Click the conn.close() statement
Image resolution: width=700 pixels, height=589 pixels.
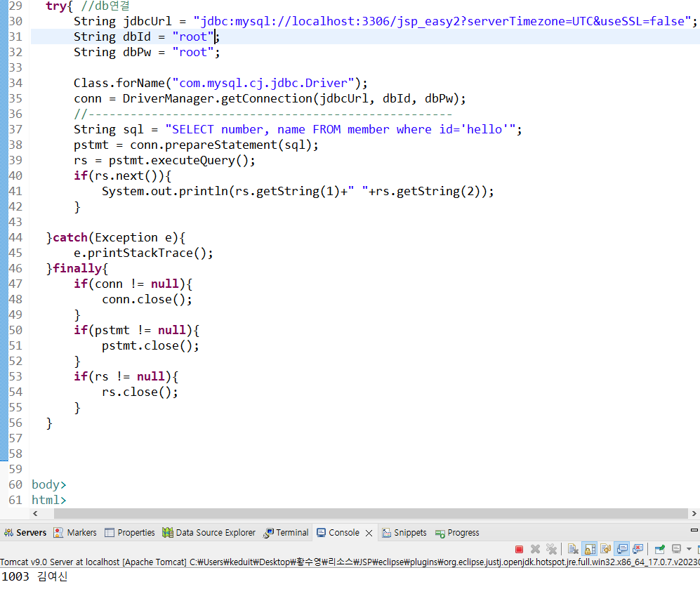click(x=147, y=299)
